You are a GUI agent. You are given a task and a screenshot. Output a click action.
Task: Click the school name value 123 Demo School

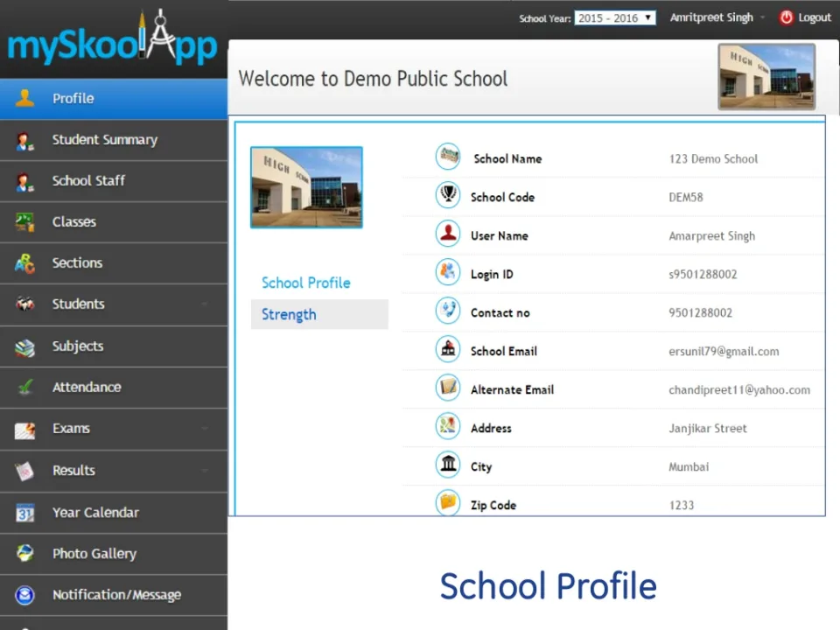tap(713, 158)
